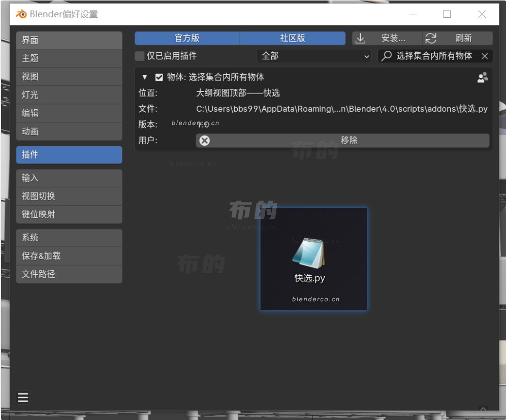Click the community users icon on add-on row
The width and height of the screenshot is (506, 420).
tap(483, 77)
